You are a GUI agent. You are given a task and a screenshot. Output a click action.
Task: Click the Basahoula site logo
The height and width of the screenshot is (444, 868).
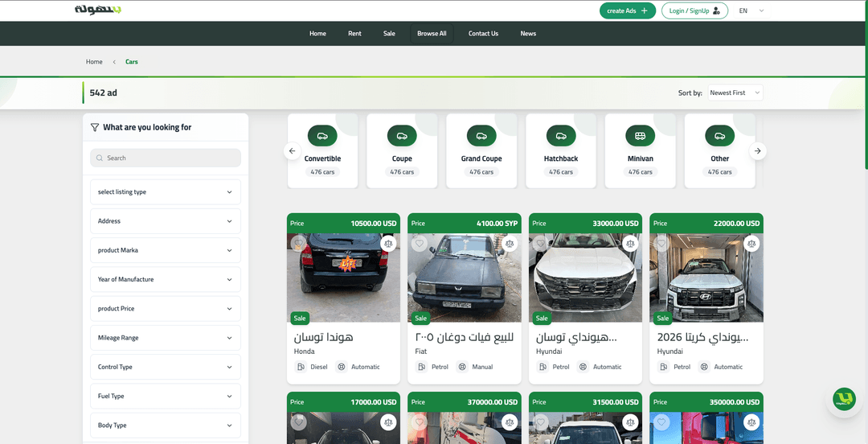[98, 10]
